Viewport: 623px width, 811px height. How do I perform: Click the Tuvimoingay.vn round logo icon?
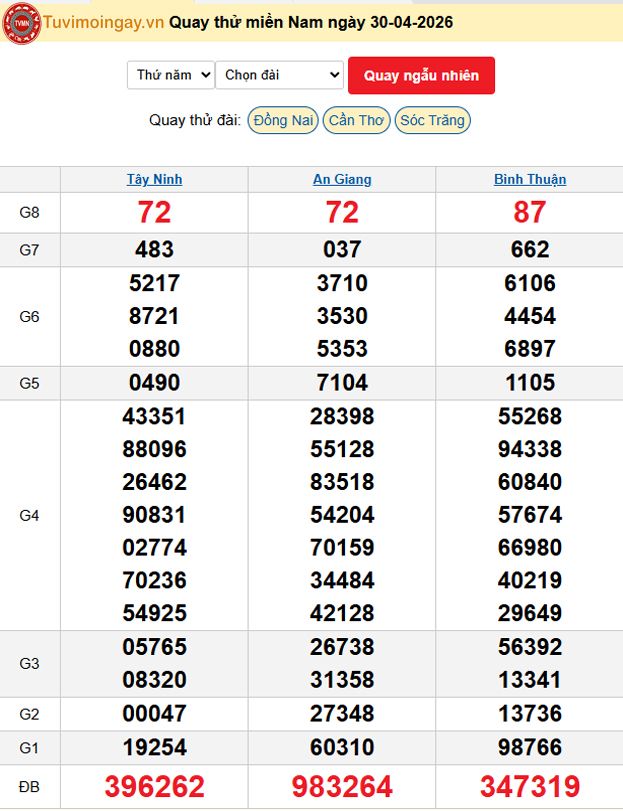coord(22,23)
